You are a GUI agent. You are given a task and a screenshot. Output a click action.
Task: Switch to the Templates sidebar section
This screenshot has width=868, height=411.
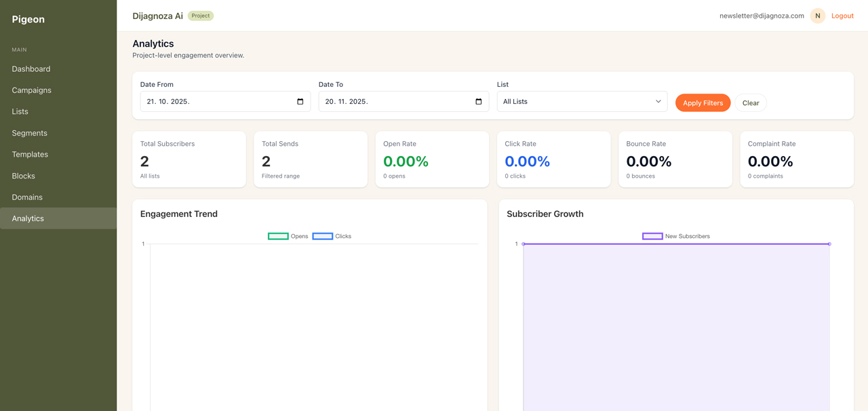[30, 154]
